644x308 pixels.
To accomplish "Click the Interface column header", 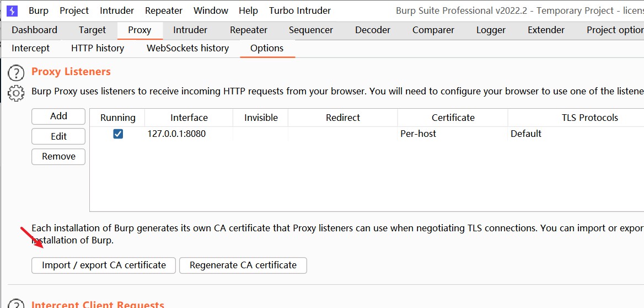I will [x=189, y=118].
